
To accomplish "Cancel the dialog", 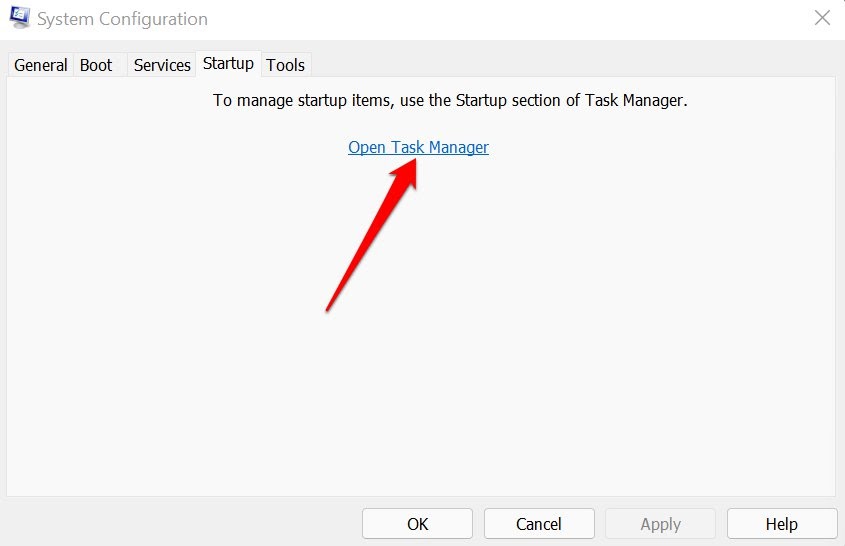I will coord(539,524).
